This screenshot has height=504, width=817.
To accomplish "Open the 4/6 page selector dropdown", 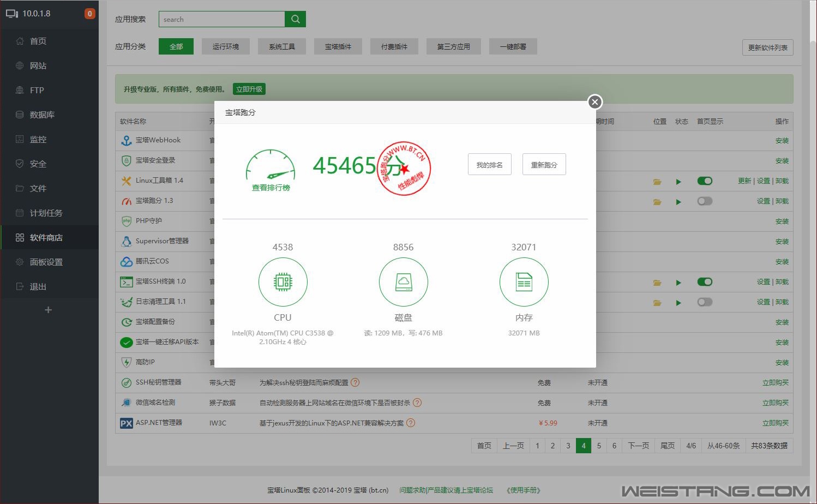I will (690, 445).
